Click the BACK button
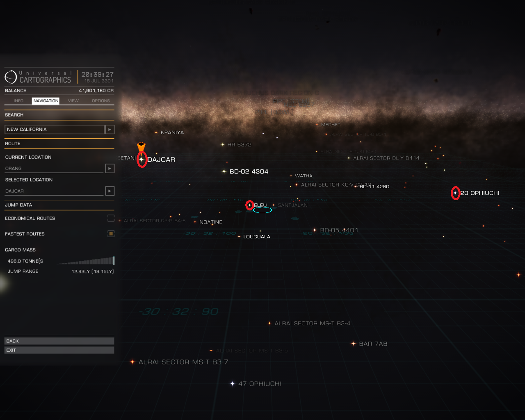Image resolution: width=525 pixels, height=420 pixels. (59, 341)
